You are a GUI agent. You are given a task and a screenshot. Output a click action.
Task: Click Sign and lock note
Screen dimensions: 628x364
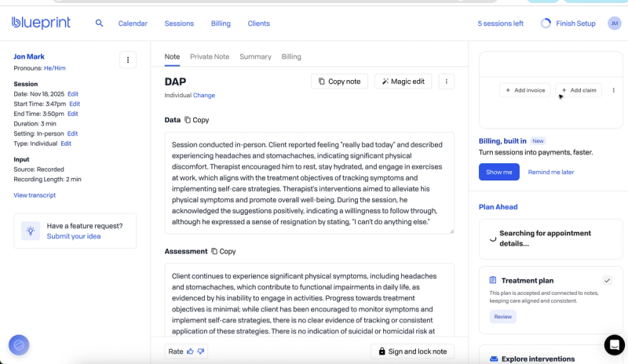(413, 351)
